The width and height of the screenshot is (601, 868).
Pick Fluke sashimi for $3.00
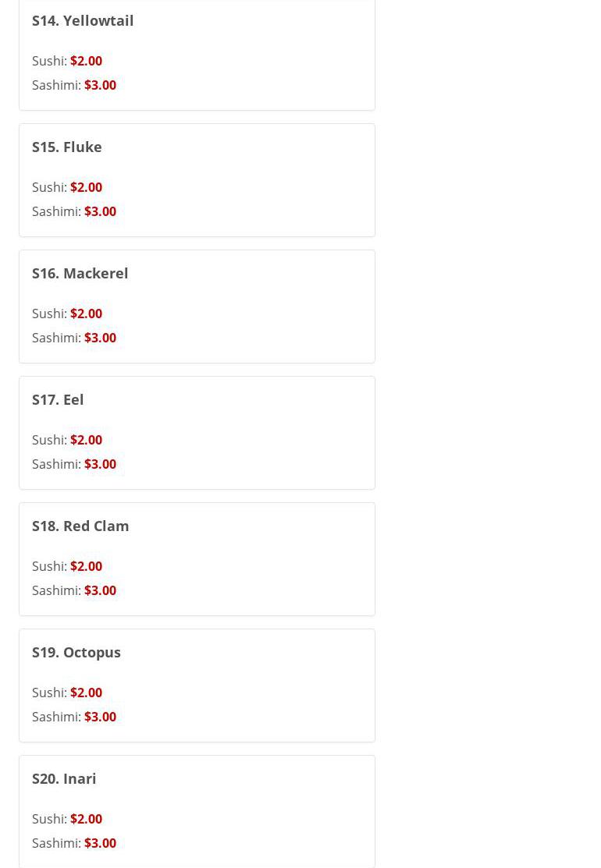[x=100, y=211]
